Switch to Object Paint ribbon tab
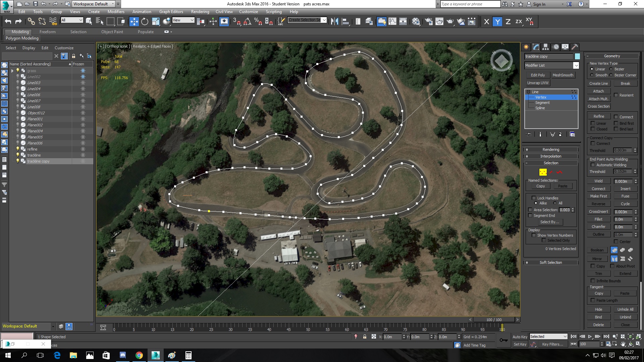Screen dimensions: 644x362 tap(112, 32)
